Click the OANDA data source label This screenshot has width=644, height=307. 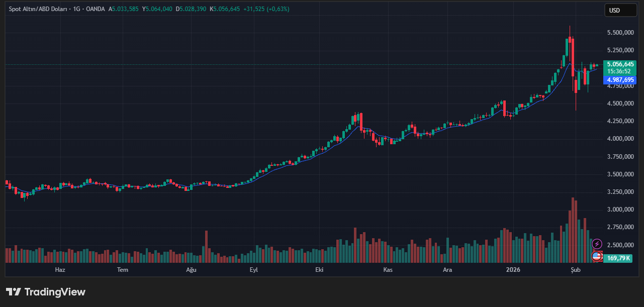pos(96,9)
